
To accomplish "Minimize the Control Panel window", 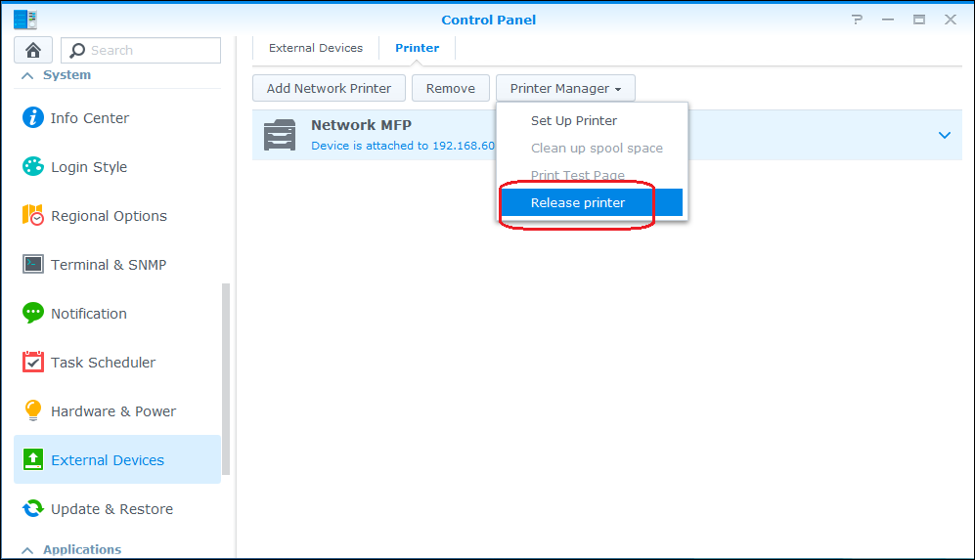I will (x=888, y=20).
